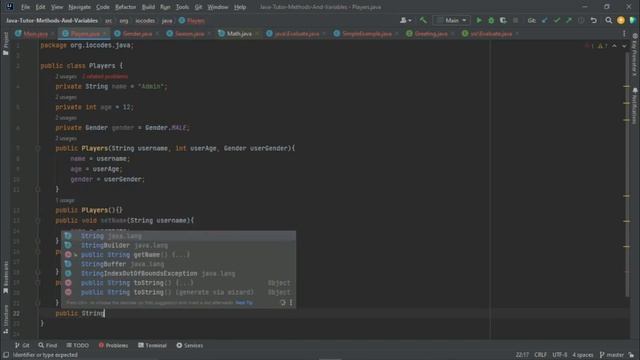Open the user account icon dropdown
The image size is (640, 360).
[405, 20]
